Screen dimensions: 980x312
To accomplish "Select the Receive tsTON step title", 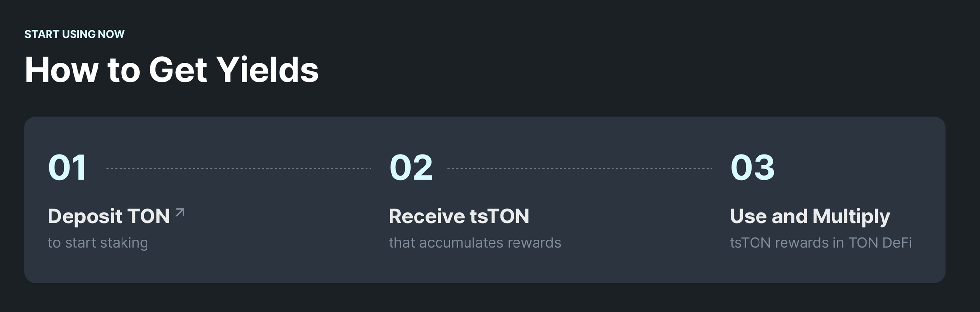I will (x=459, y=216).
